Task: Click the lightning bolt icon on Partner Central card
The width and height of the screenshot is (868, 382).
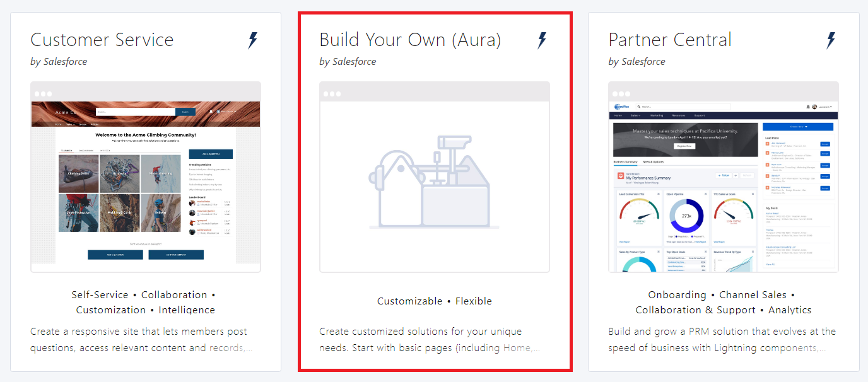Action: coord(830,41)
